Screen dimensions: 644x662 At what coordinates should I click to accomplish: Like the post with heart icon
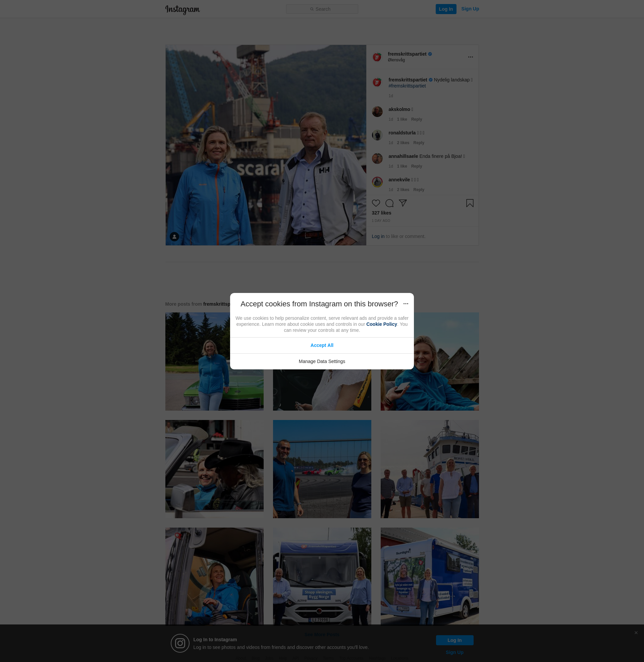(376, 203)
